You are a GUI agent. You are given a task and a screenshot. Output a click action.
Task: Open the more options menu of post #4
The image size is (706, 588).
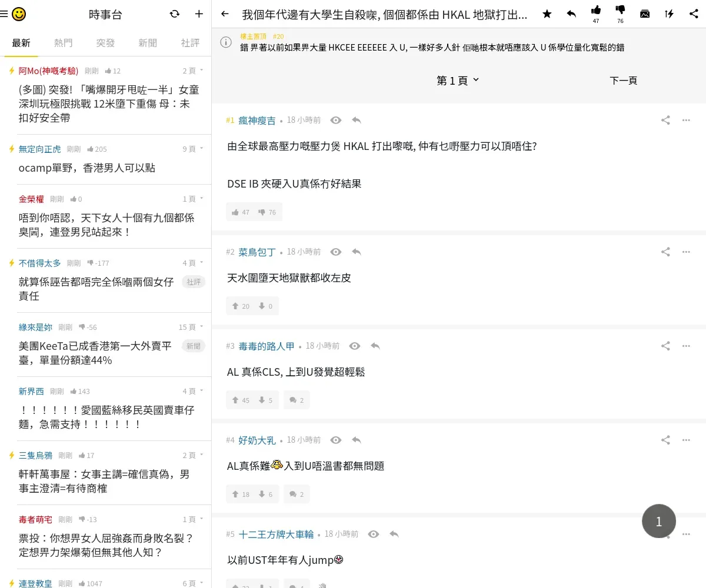(x=686, y=440)
